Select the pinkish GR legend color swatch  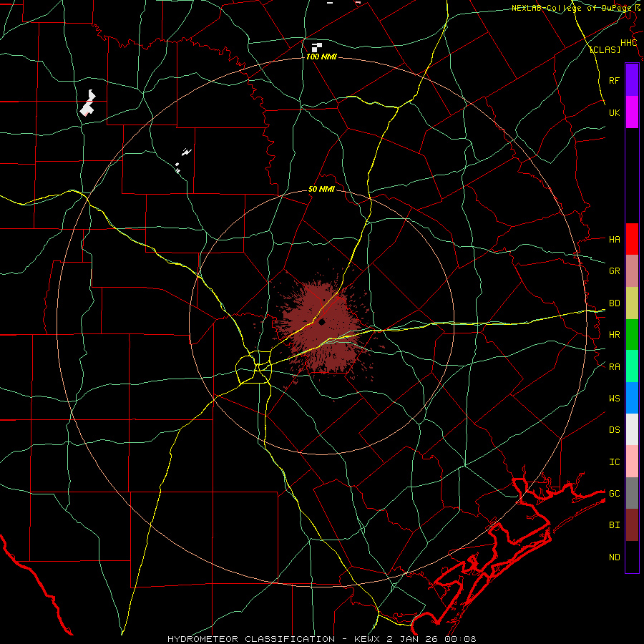tap(632, 271)
